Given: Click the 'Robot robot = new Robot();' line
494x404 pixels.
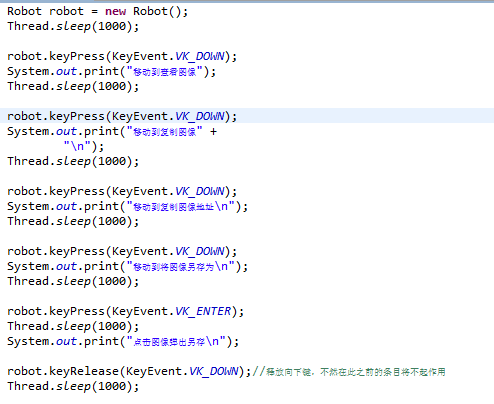Looking at the screenshot, I should (98, 11).
